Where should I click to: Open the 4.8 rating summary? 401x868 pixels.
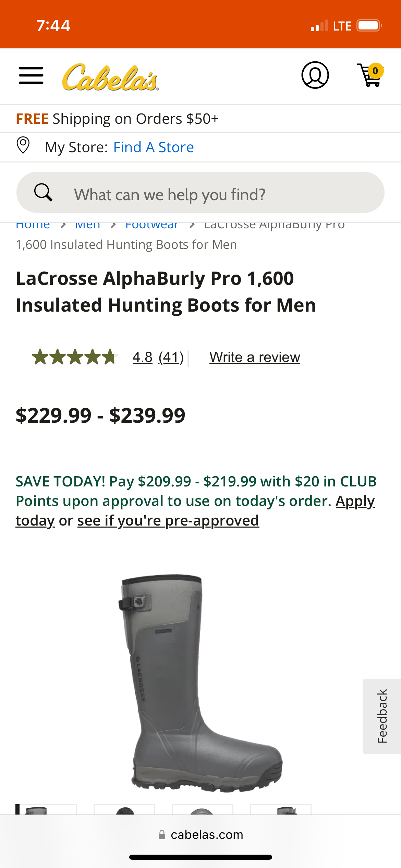point(142,357)
